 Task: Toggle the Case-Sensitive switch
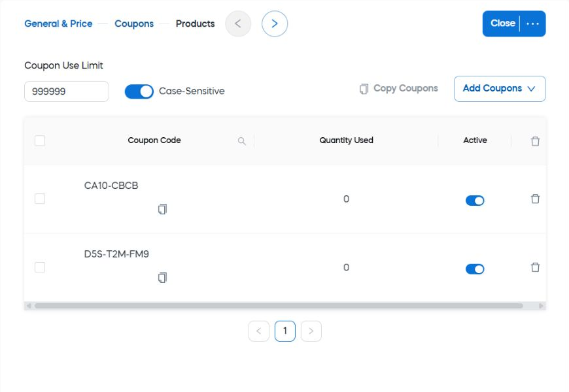tap(139, 91)
